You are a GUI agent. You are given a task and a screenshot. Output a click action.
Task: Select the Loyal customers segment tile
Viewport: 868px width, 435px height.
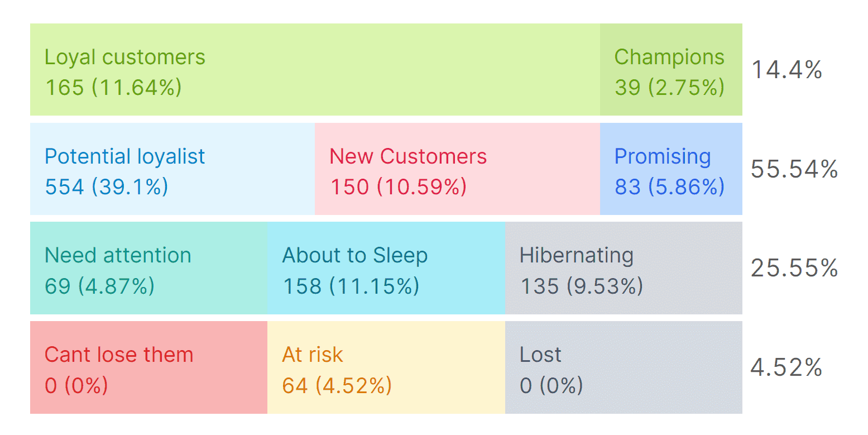point(315,70)
